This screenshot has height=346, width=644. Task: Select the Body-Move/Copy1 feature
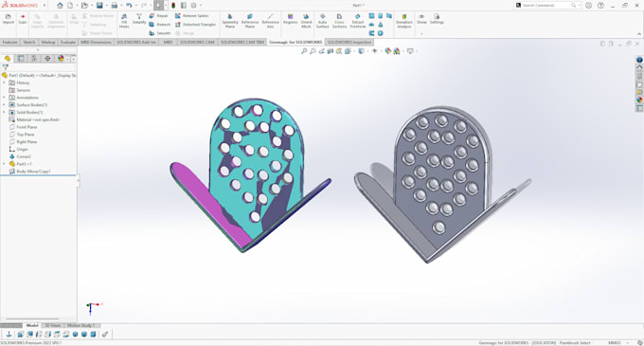tap(33, 172)
